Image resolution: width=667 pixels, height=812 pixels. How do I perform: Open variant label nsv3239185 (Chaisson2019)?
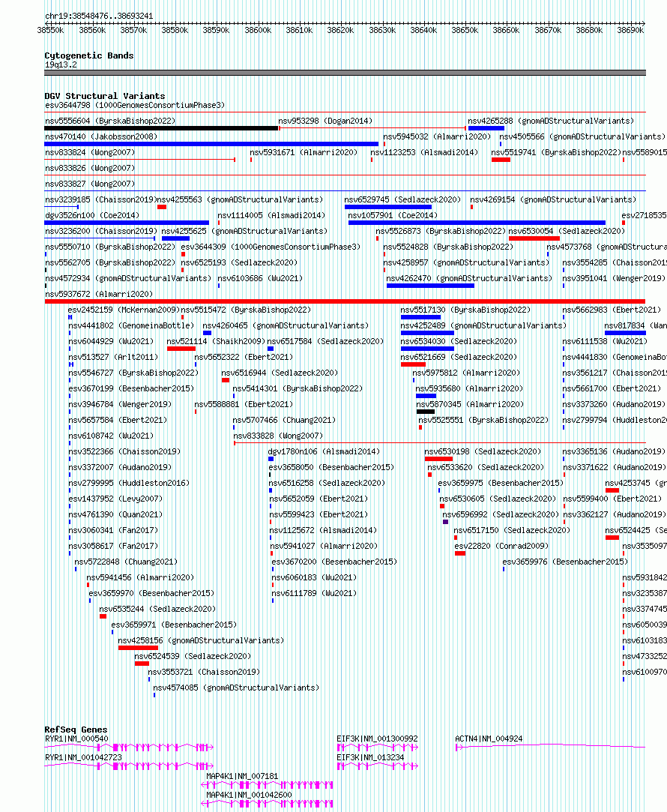coord(101,199)
